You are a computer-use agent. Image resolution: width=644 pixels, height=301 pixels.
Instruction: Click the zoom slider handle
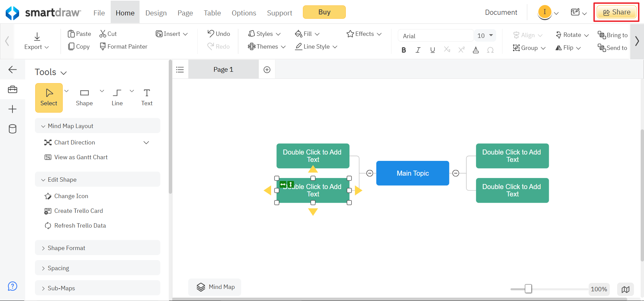pos(528,289)
